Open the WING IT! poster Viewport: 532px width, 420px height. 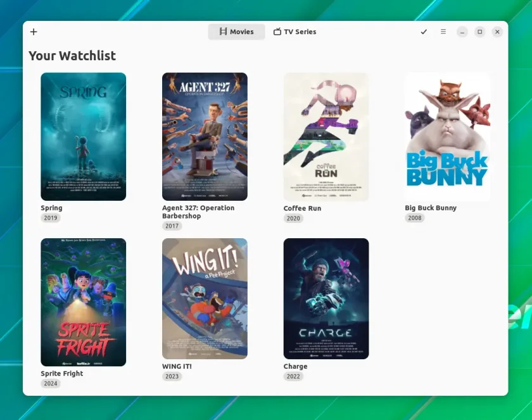pos(205,298)
